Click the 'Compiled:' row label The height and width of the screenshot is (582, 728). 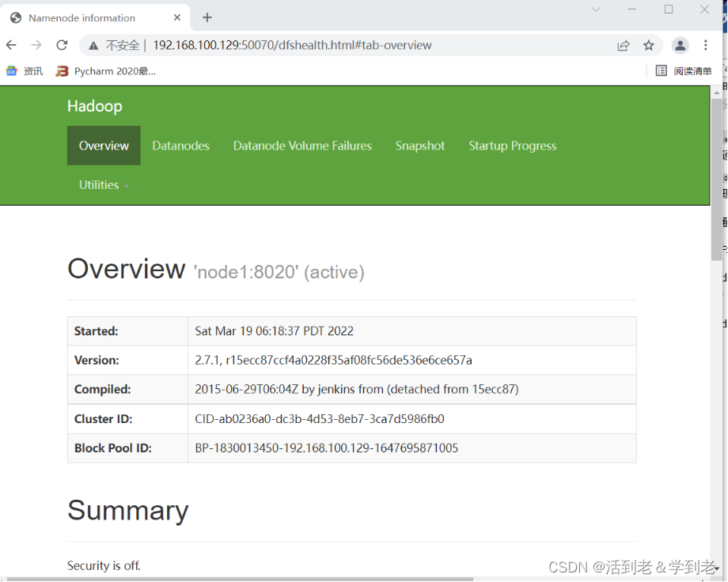(x=103, y=389)
